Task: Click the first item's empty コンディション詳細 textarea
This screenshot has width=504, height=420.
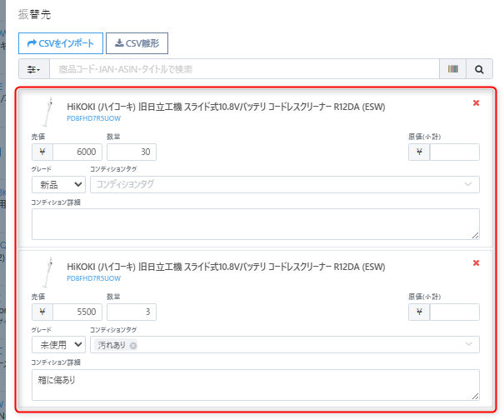Action: tap(256, 224)
